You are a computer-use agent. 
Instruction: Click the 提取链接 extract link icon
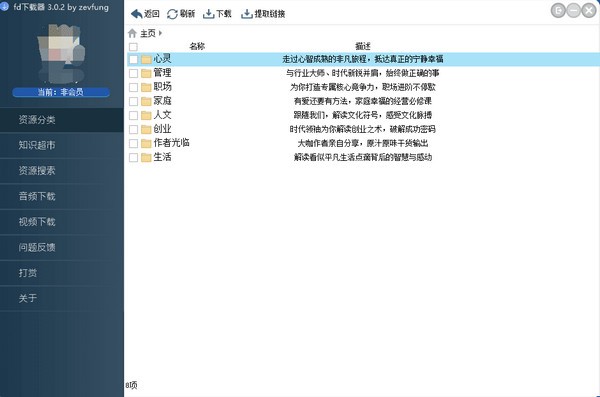247,14
